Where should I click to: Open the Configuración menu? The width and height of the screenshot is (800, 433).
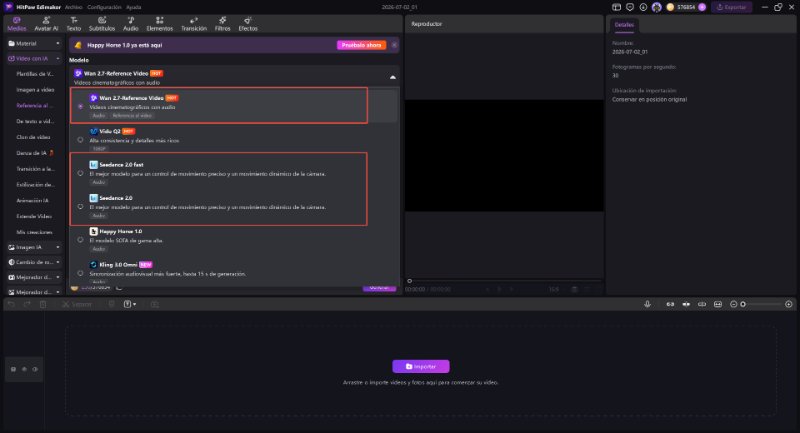point(104,7)
